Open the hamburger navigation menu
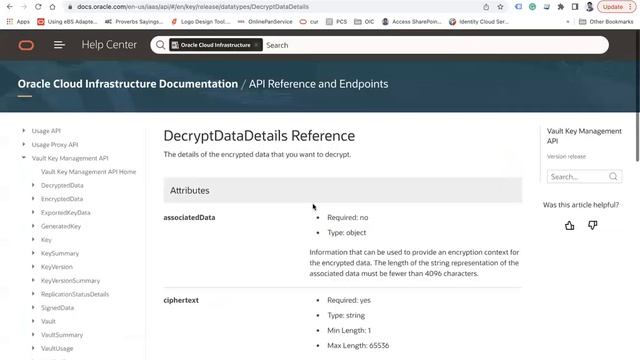The width and height of the screenshot is (640, 360). point(59,45)
